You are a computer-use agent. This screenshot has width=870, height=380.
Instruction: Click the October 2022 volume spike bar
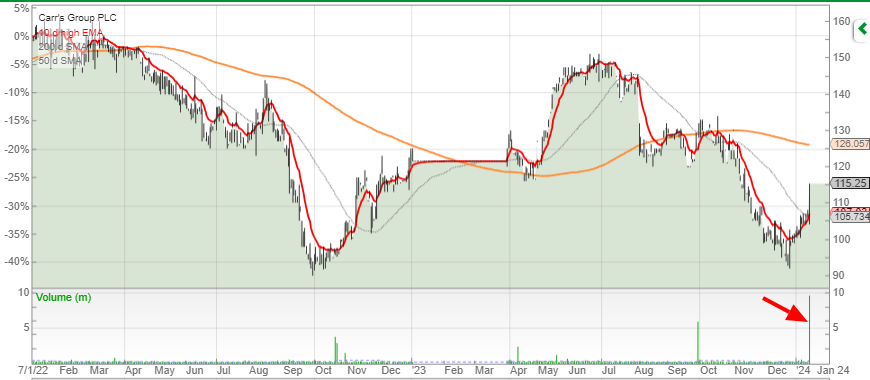[x=336, y=349]
